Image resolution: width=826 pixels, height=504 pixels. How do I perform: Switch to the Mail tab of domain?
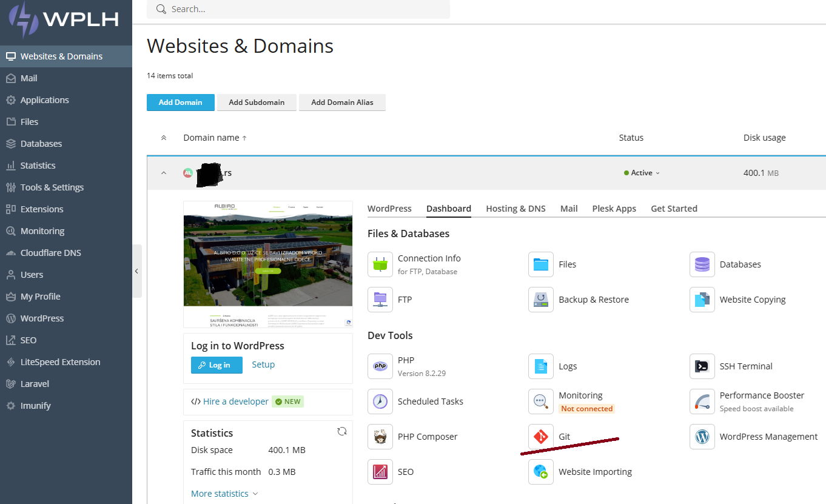pyautogui.click(x=569, y=209)
